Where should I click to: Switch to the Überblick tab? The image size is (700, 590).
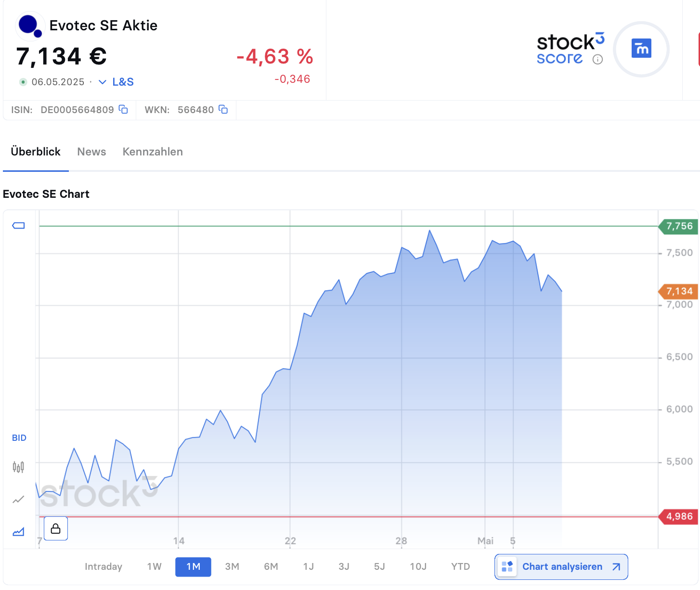[x=36, y=152]
